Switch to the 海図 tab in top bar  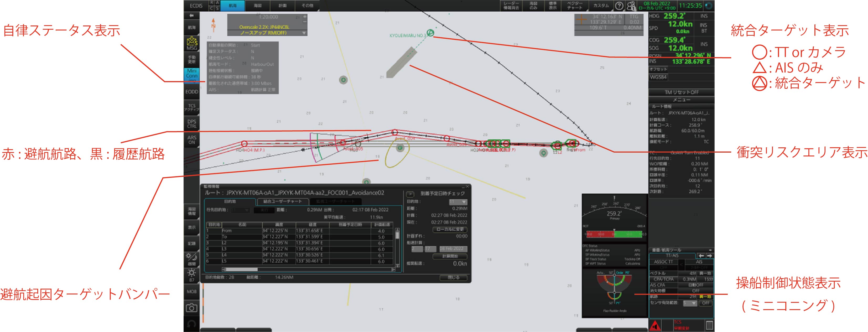(x=257, y=6)
